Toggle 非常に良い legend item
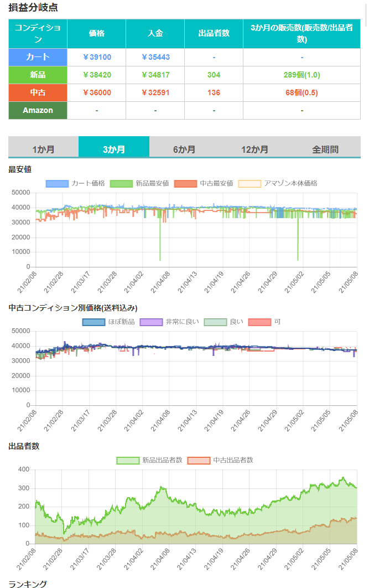This screenshot has height=588, width=369. click(x=151, y=322)
